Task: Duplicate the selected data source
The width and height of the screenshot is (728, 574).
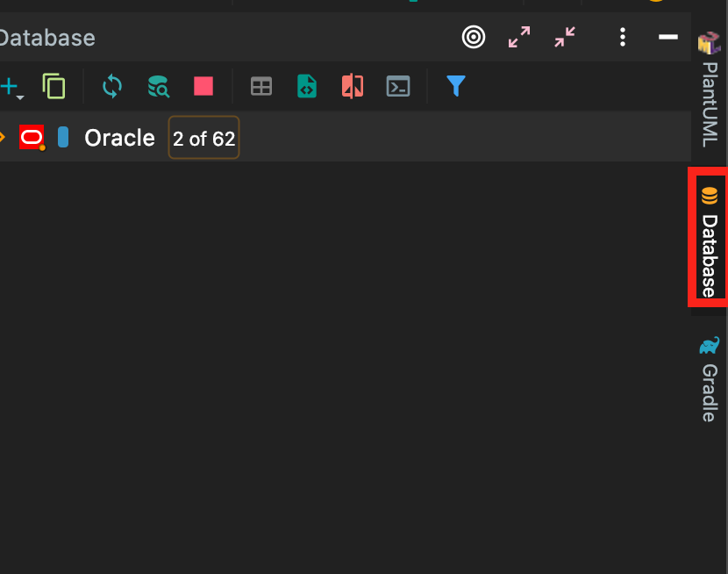Action: [54, 86]
